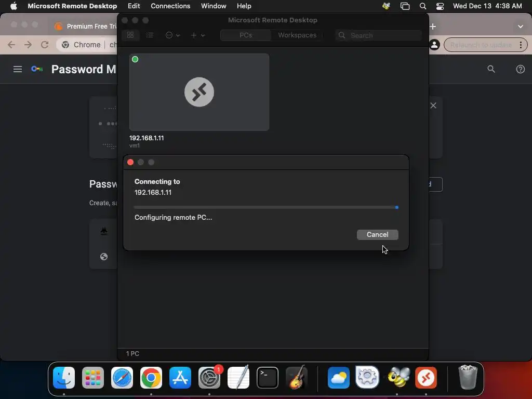Open the Help menu
The width and height of the screenshot is (532, 399).
coord(244,6)
